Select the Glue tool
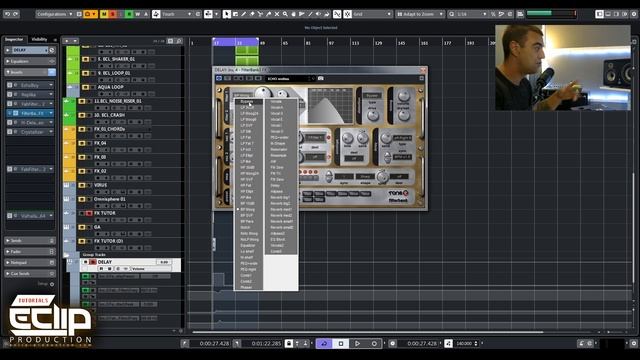 tap(269, 14)
